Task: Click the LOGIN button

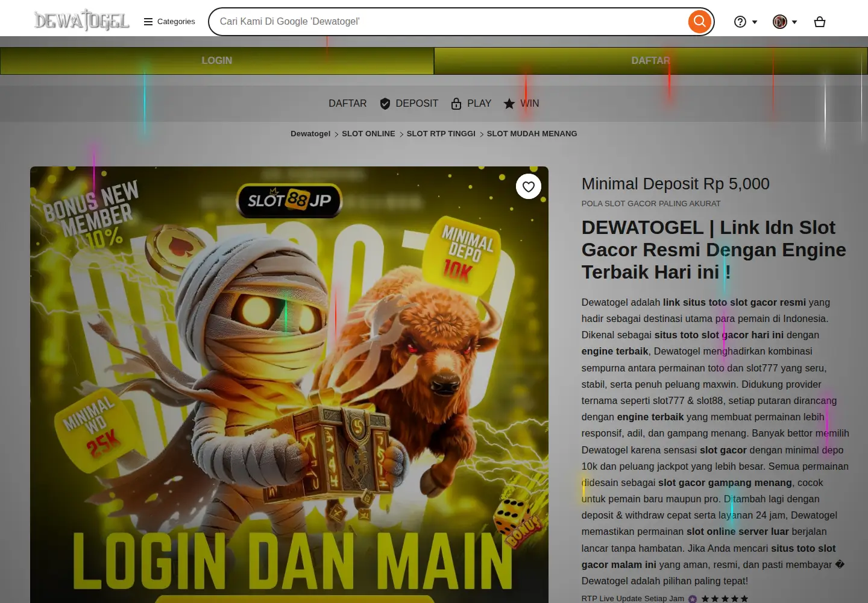Action: (217, 61)
